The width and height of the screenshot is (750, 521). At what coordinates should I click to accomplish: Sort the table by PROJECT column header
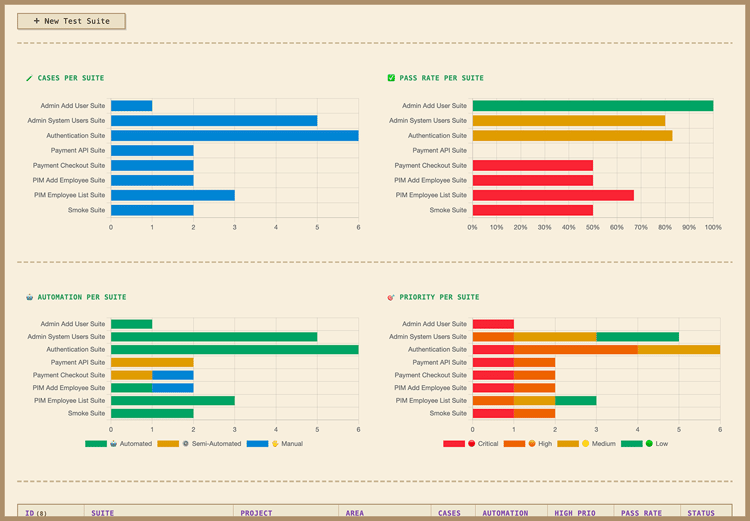(x=256, y=513)
